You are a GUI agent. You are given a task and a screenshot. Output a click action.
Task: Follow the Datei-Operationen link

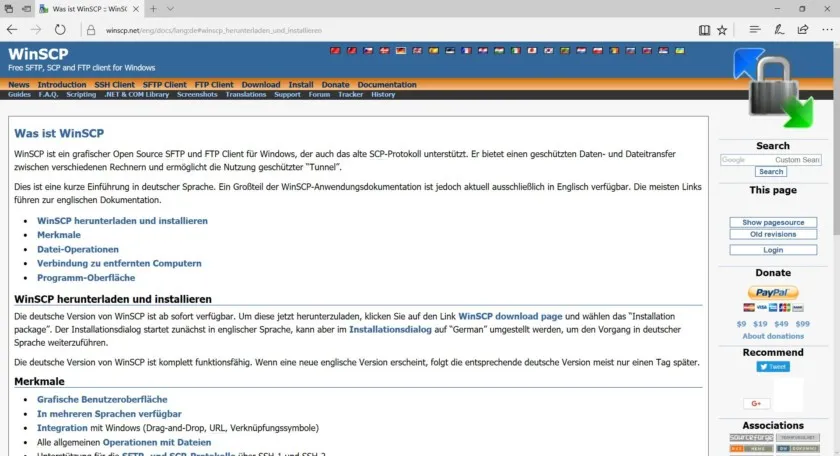click(x=78, y=249)
